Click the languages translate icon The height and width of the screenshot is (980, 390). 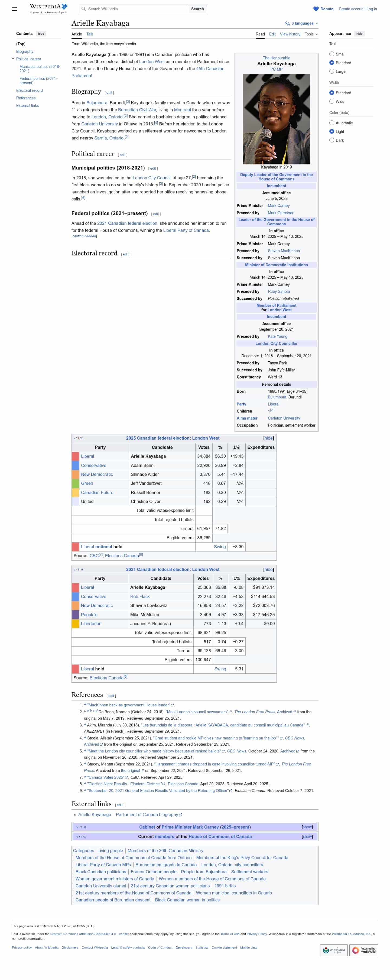pyautogui.click(x=287, y=23)
